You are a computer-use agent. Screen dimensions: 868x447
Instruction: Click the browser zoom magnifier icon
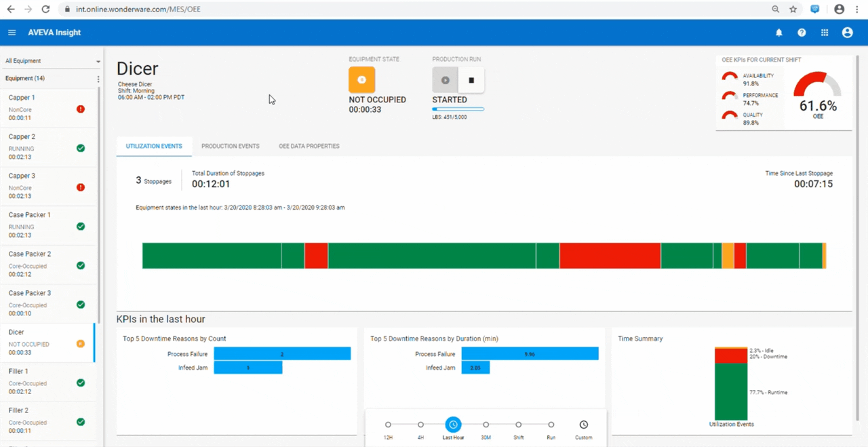click(x=775, y=9)
